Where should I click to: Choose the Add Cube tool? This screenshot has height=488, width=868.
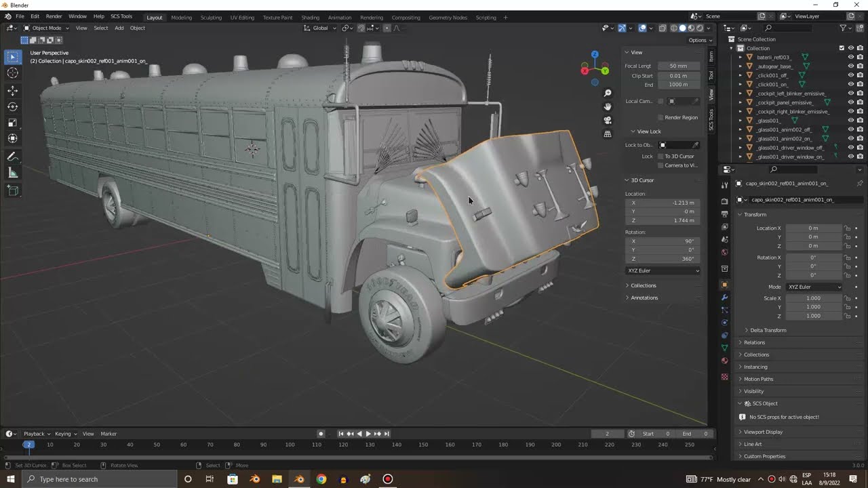(13, 190)
